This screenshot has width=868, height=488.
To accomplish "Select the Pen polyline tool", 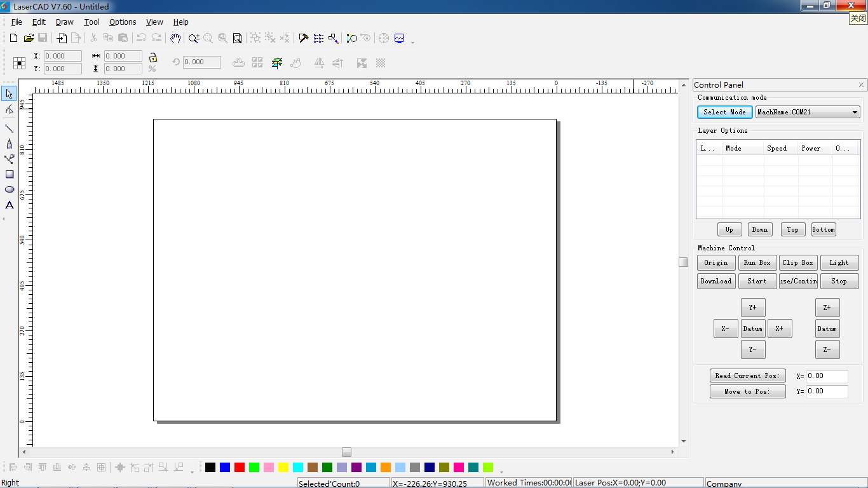I will (x=9, y=144).
